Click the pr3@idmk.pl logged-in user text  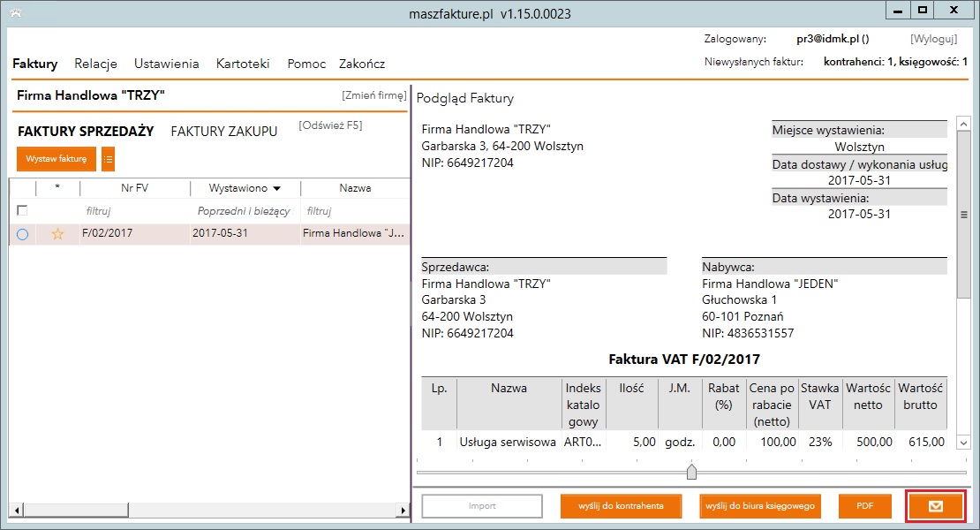(x=833, y=39)
